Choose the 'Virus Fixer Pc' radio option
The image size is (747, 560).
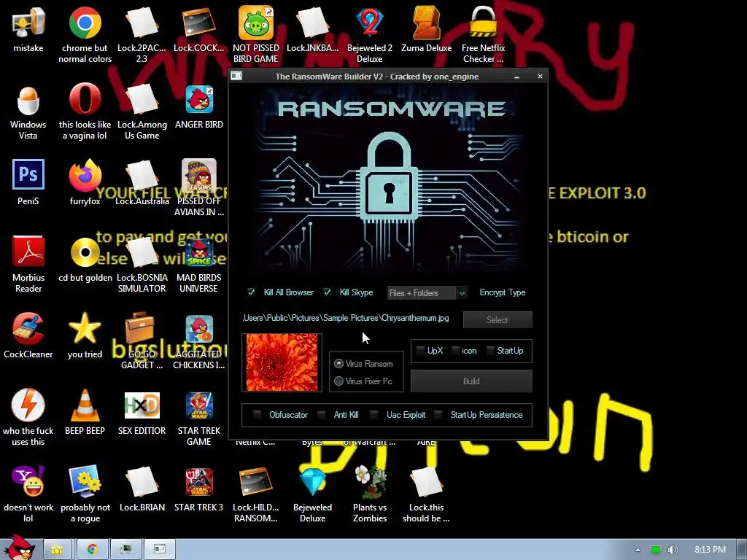click(338, 381)
